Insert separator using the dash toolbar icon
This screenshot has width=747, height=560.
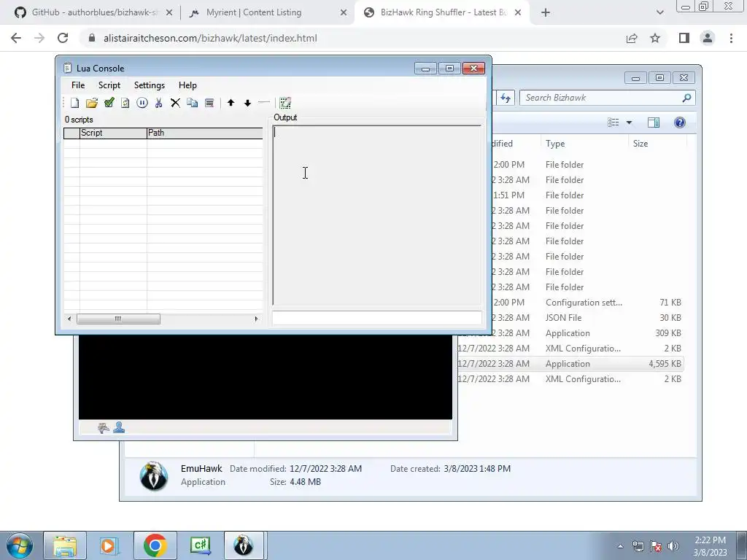click(264, 103)
